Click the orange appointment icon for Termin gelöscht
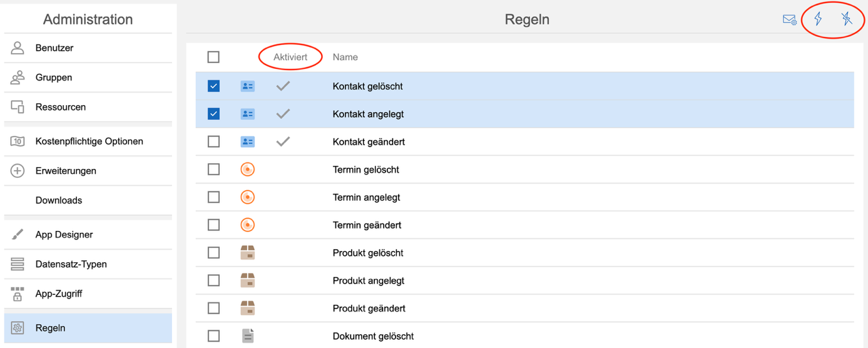The image size is (868, 348). [x=248, y=170]
